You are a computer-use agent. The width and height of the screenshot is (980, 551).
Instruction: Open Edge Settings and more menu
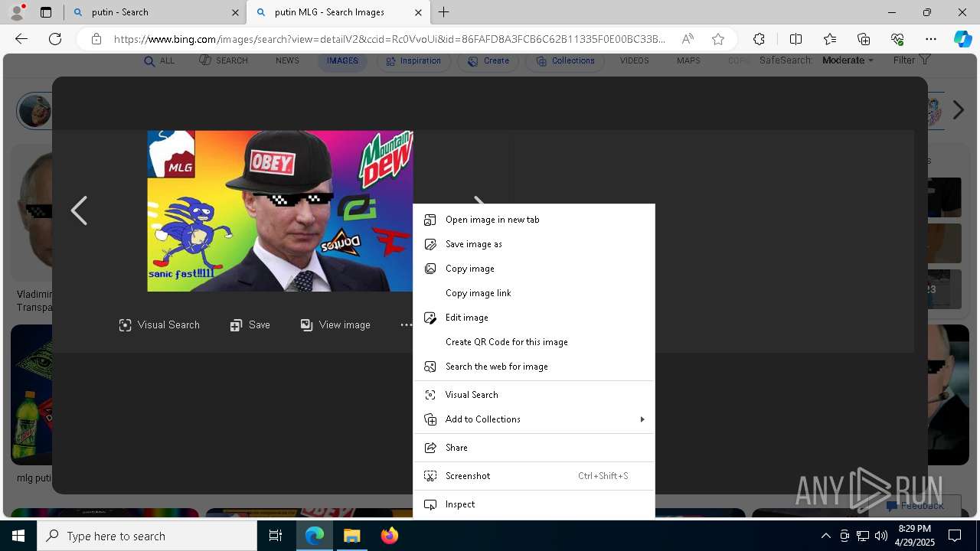[931, 39]
